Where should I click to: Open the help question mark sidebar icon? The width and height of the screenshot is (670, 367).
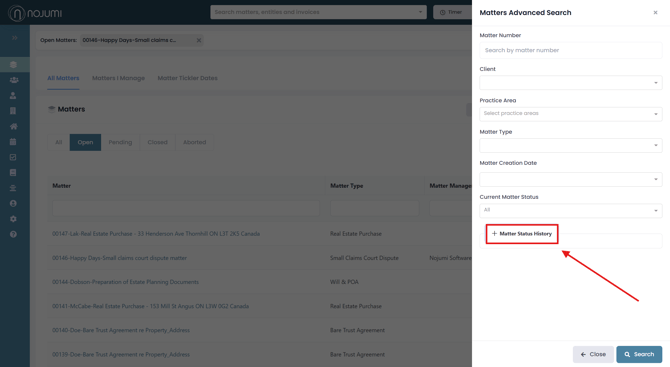[x=13, y=234]
